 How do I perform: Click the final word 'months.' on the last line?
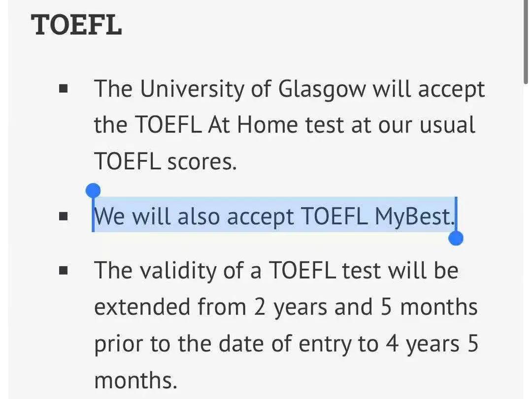135,380
